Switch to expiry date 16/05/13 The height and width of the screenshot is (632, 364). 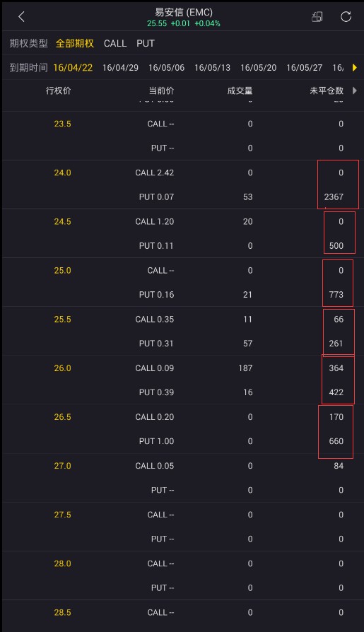(213, 68)
